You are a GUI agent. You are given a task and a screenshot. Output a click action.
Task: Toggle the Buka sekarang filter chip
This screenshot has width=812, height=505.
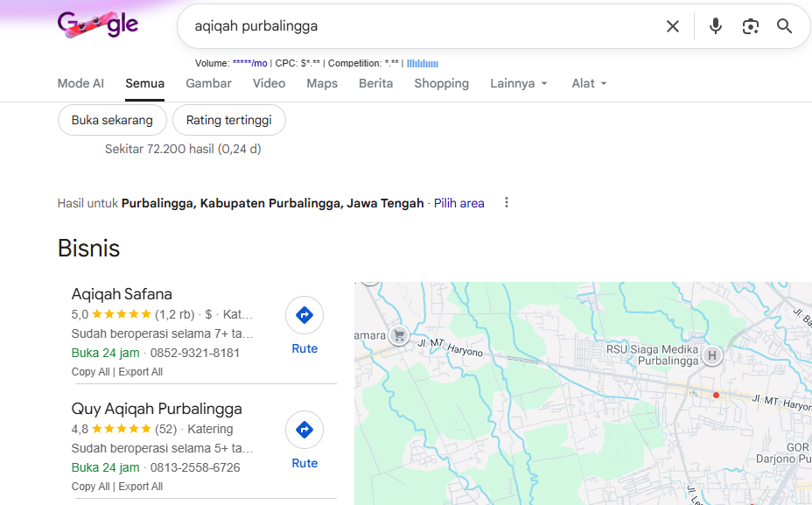coord(112,120)
